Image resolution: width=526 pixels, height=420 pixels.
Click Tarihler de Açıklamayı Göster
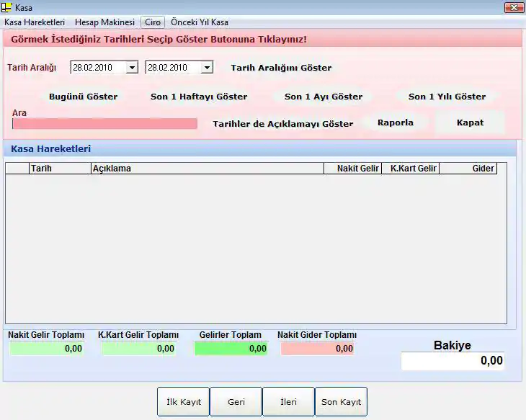282,124
